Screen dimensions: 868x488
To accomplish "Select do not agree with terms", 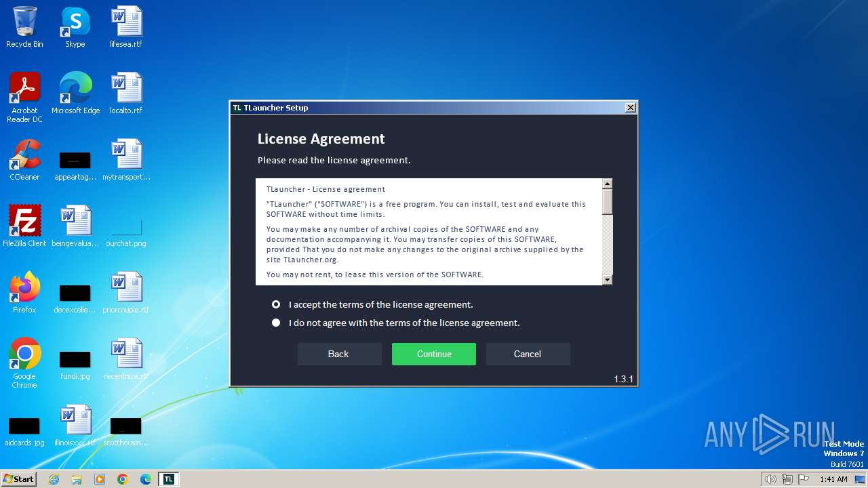I will [395, 323].
